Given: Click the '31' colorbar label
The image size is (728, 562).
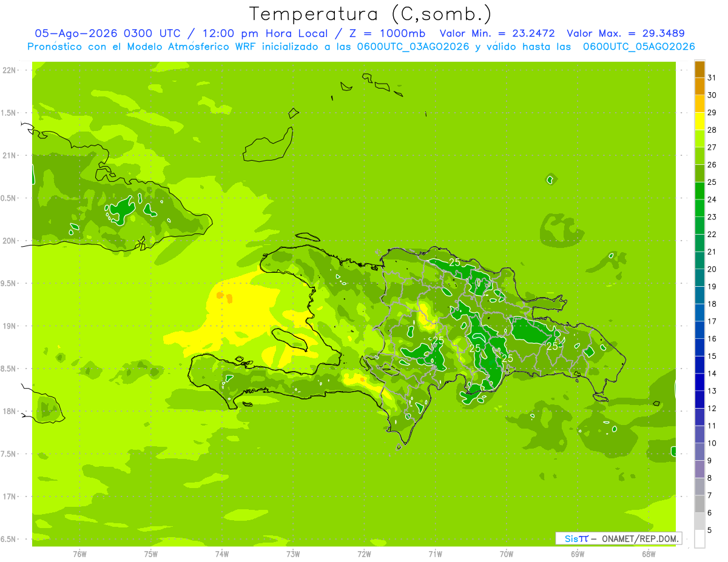Looking at the screenshot, I should click(712, 78).
